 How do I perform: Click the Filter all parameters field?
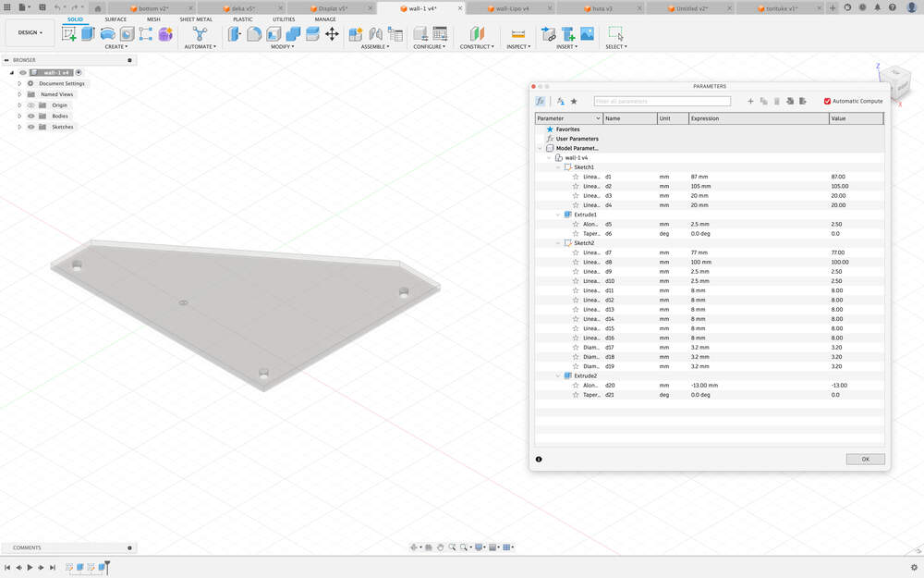pos(662,102)
